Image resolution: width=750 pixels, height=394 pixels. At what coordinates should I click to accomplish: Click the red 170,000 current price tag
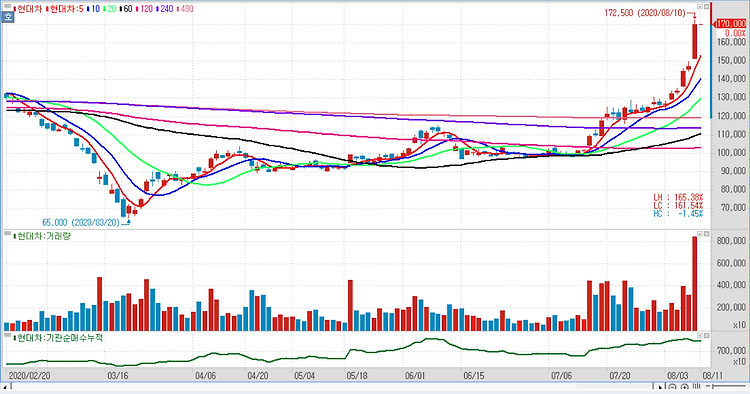tap(730, 24)
